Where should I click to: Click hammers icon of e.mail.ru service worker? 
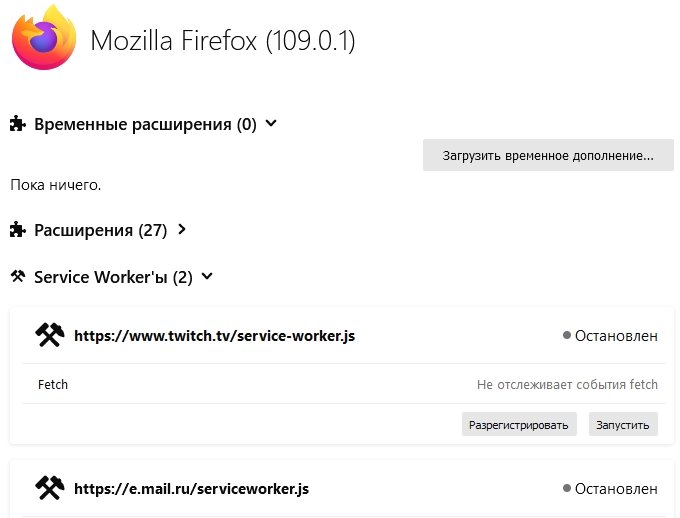(49, 488)
